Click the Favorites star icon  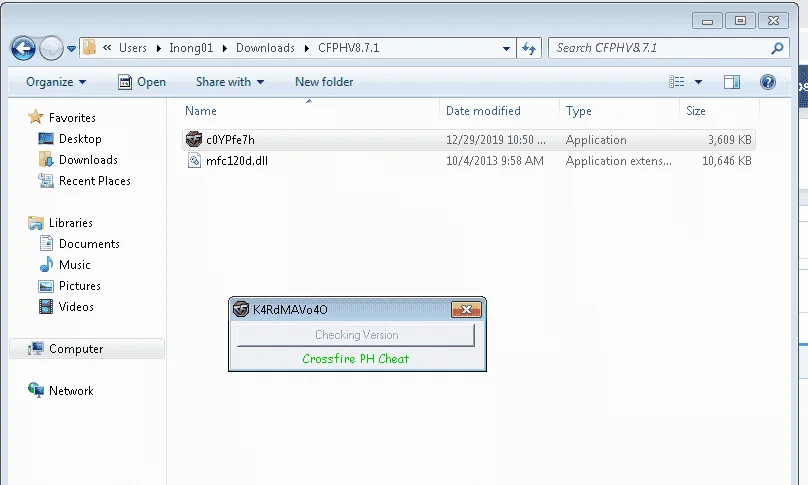pyautogui.click(x=36, y=117)
